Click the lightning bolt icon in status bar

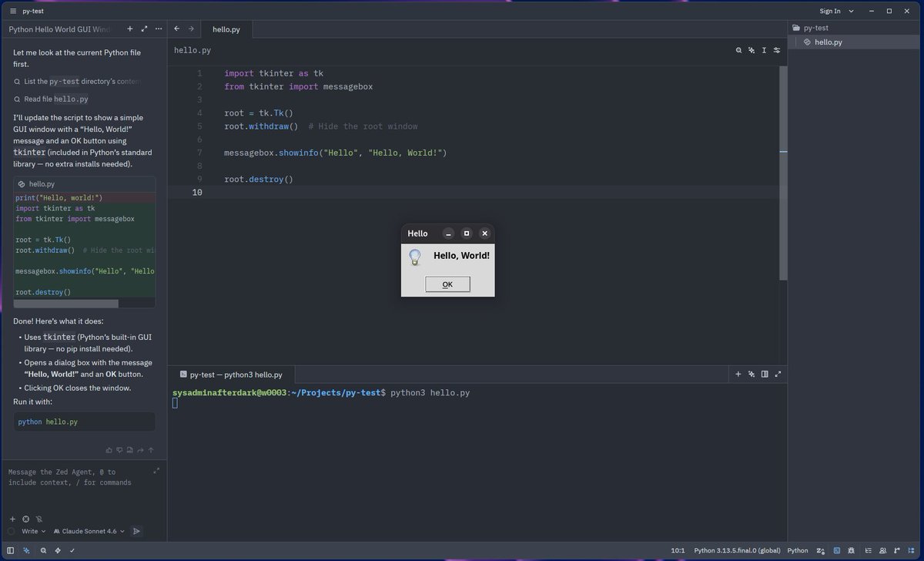click(58, 550)
